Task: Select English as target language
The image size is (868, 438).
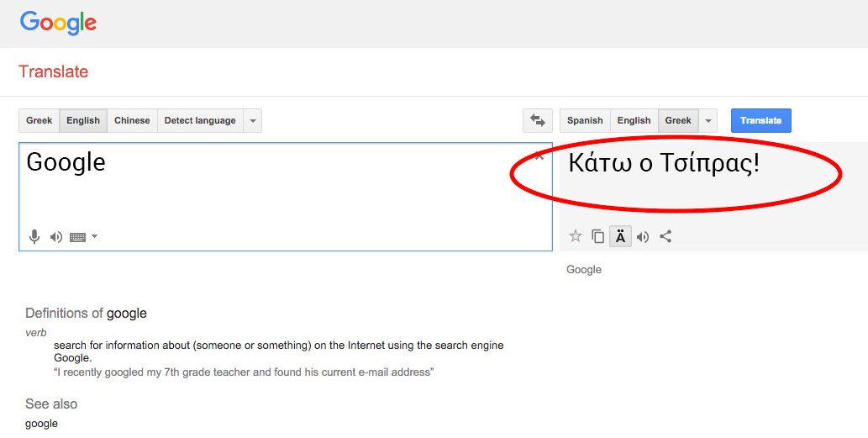Action: pos(634,121)
